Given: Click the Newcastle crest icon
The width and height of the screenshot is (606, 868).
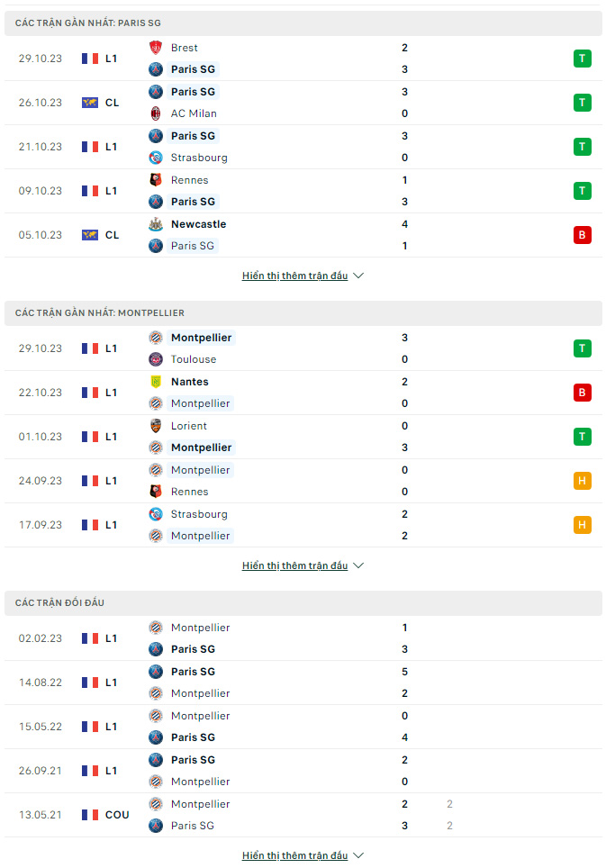Looking at the screenshot, I should click(156, 224).
